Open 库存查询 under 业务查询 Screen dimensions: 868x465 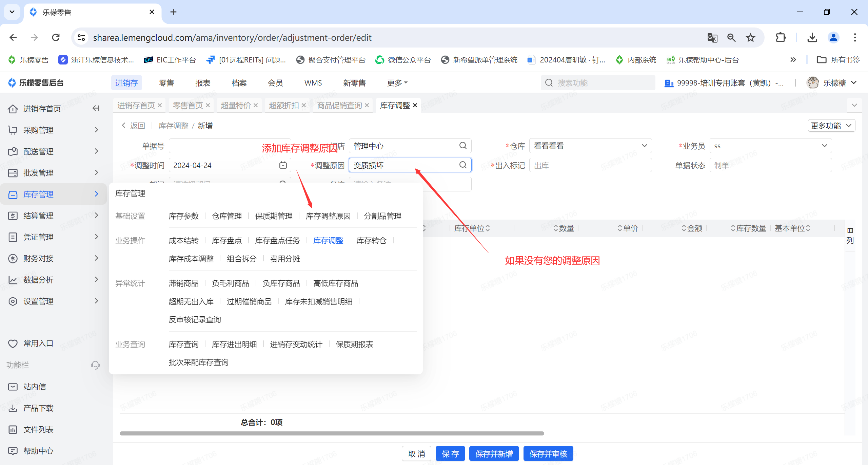coord(183,345)
